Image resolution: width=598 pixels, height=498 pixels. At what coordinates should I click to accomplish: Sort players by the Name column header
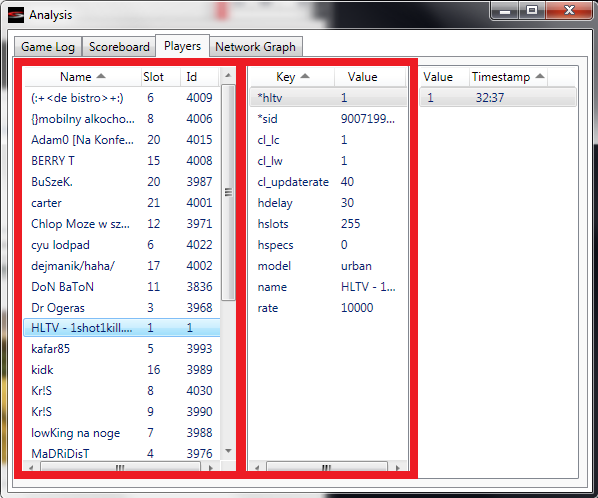pyautogui.click(x=82, y=77)
